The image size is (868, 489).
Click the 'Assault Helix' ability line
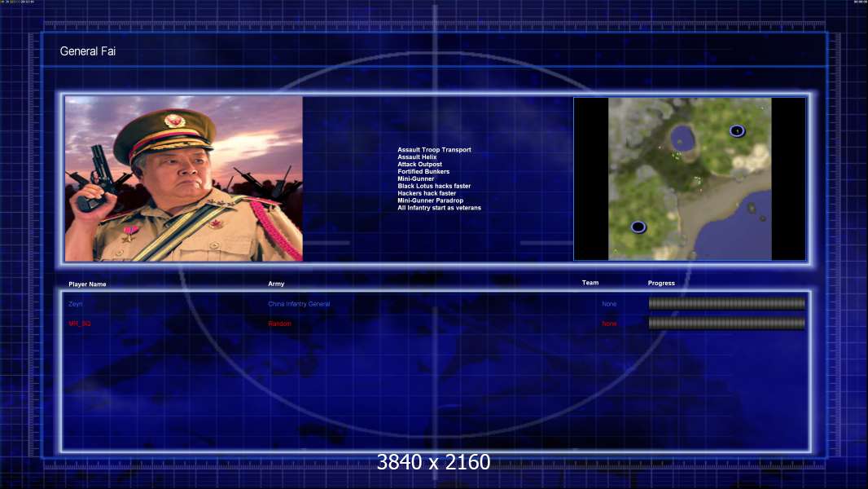[417, 157]
